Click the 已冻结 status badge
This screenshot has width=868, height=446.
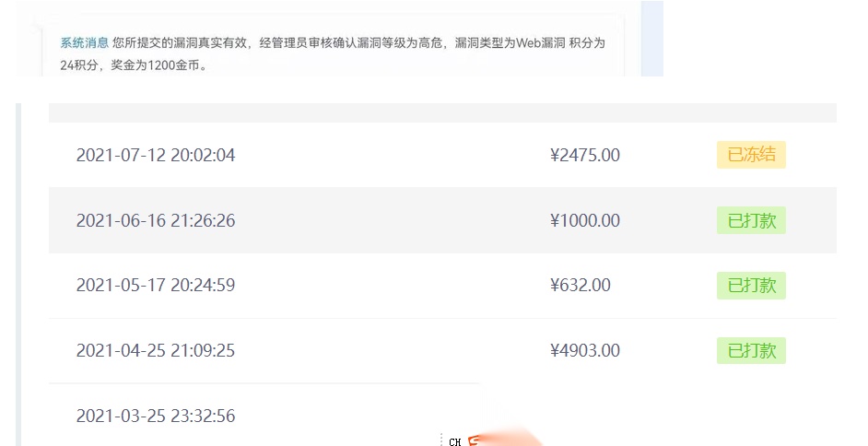pos(751,155)
